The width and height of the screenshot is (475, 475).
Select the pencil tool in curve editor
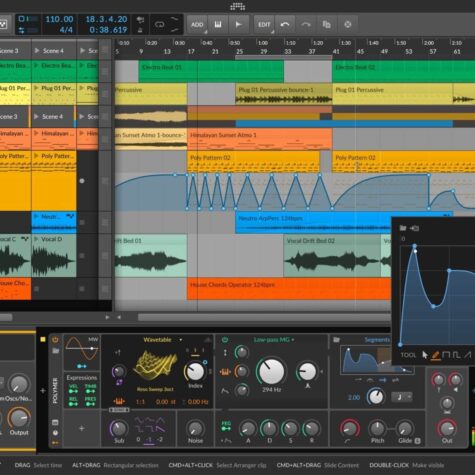click(x=435, y=355)
